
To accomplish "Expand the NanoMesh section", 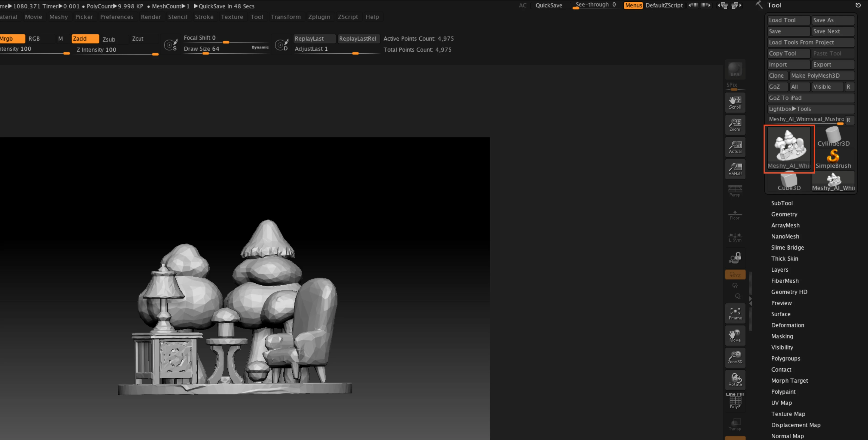I will click(x=785, y=236).
